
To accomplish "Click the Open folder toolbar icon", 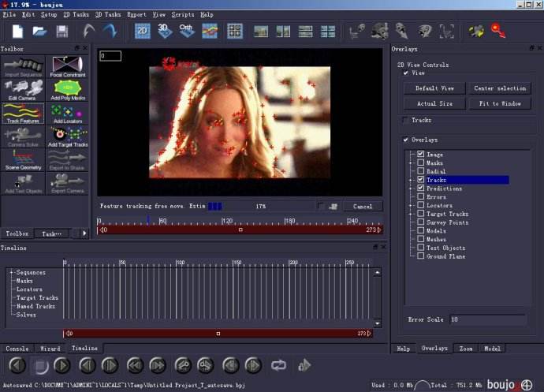I will pyautogui.click(x=39, y=32).
